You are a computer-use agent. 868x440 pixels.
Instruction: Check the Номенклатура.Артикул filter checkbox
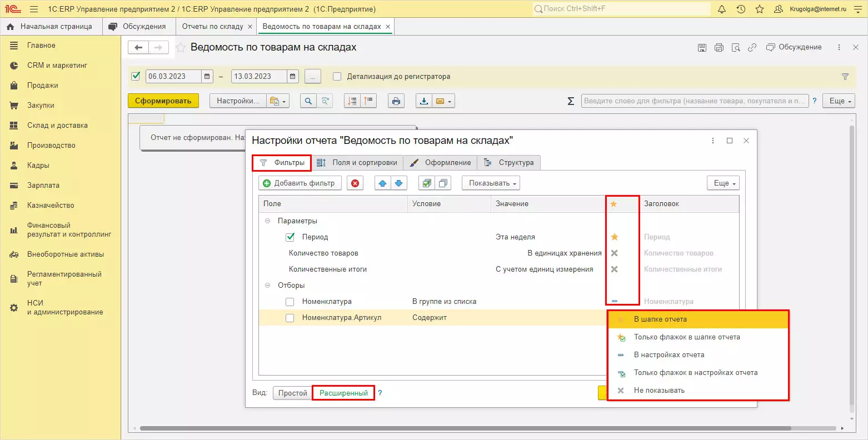point(290,318)
